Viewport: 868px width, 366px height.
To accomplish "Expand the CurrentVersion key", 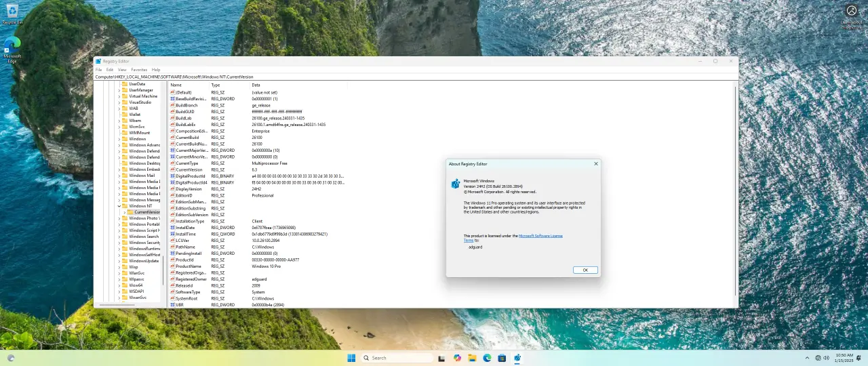I will (x=124, y=212).
